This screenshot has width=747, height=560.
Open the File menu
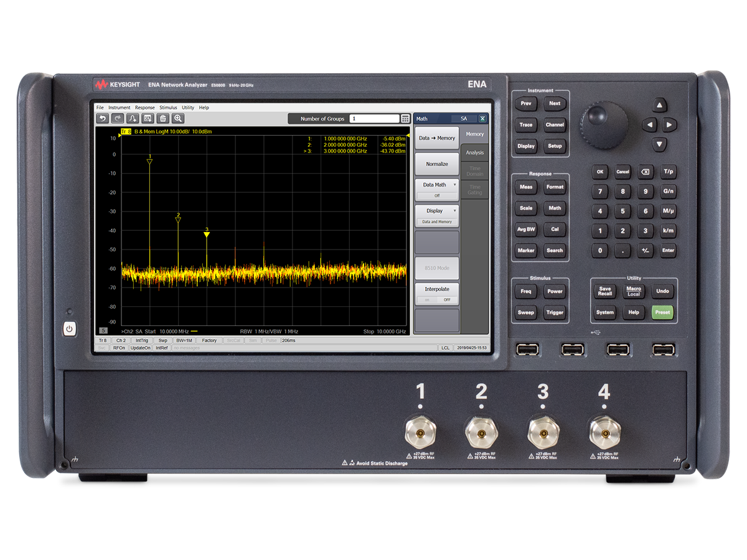100,108
